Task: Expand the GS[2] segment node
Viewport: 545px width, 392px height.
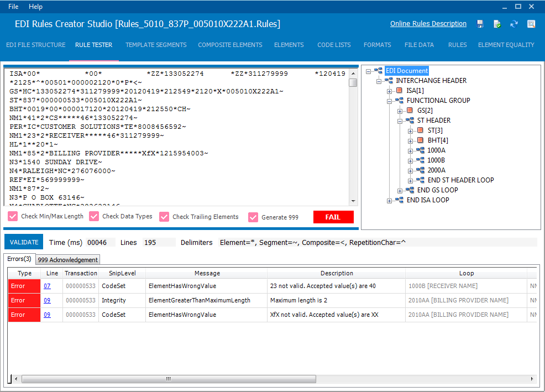Action: [400, 111]
